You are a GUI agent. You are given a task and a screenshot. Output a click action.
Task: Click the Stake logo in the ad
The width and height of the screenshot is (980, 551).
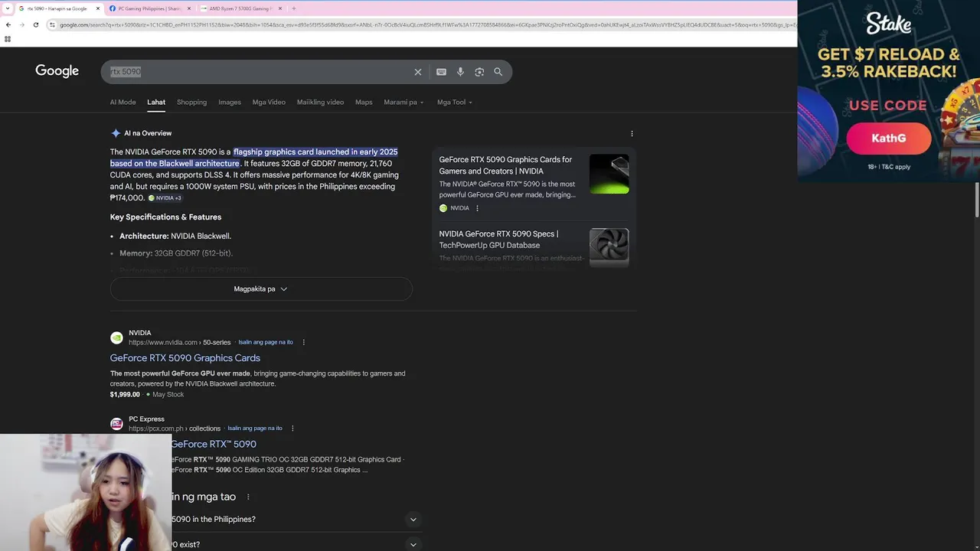889,23
